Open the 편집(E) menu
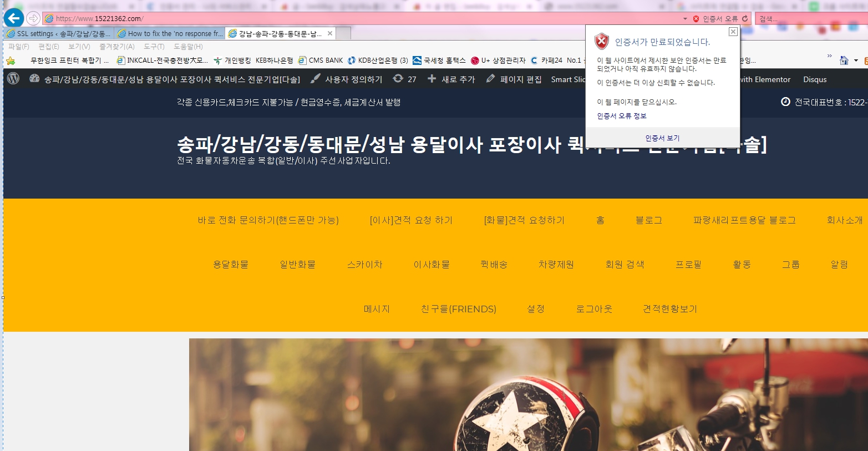This screenshot has width=868, height=451. pos(49,47)
